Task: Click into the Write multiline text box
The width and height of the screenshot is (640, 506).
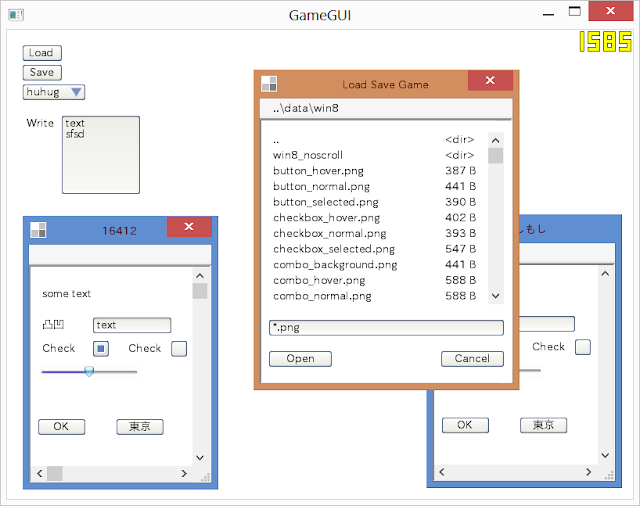Action: [101, 155]
